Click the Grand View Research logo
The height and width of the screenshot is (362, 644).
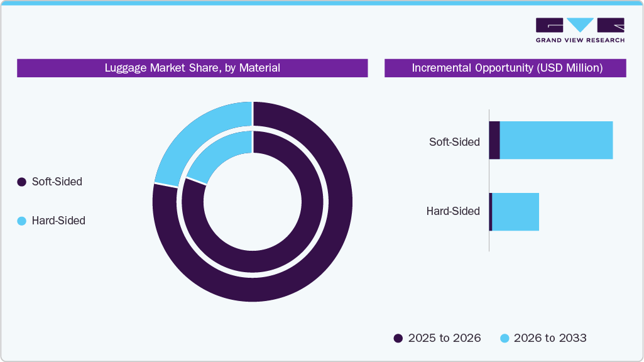(580, 30)
